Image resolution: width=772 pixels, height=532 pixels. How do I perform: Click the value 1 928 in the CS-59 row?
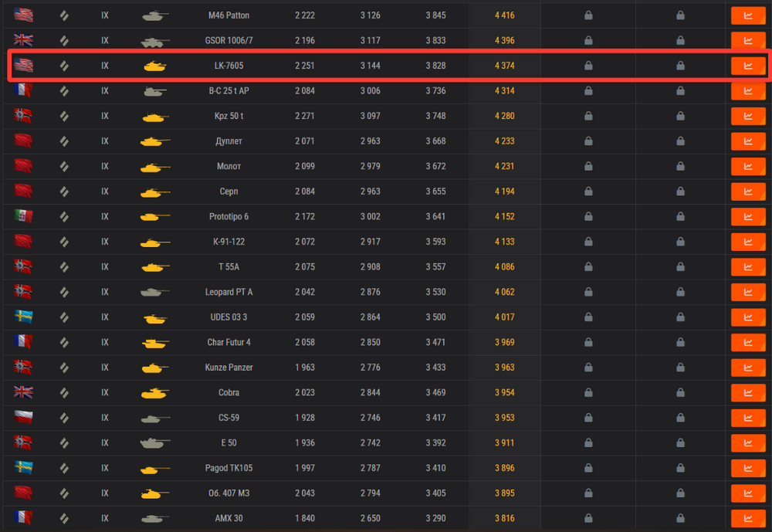pos(305,417)
